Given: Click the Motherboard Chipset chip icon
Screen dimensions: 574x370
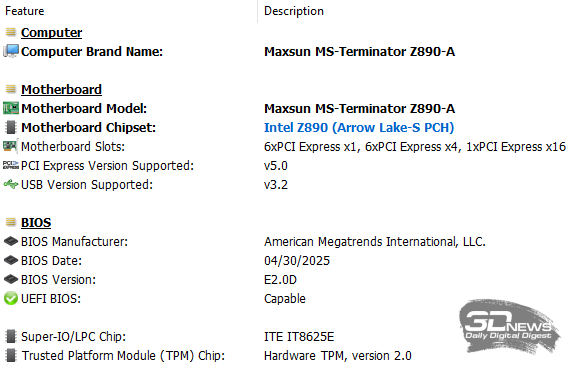Looking at the screenshot, I should [11, 127].
